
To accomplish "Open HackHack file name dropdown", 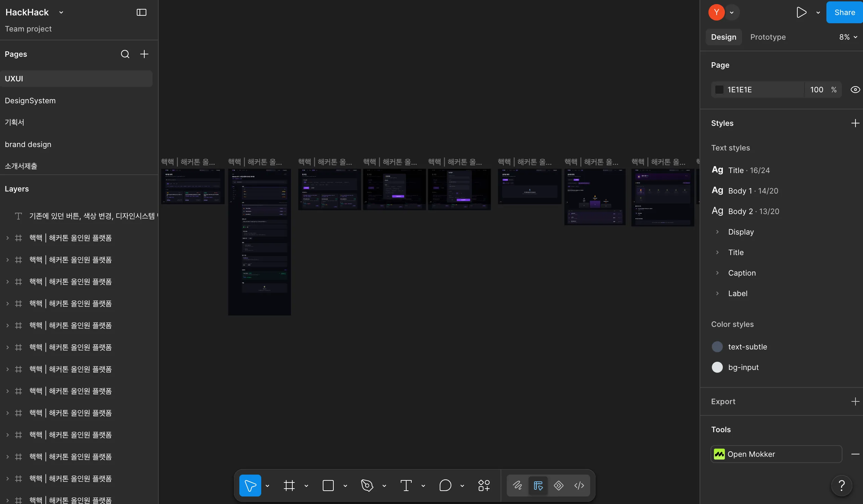I will click(61, 12).
